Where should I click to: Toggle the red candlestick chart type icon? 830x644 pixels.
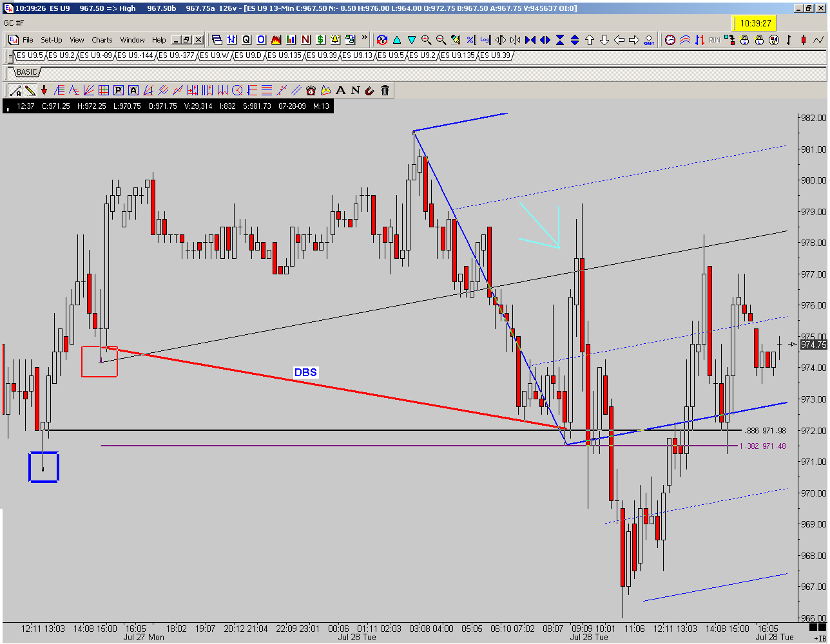pos(804,39)
